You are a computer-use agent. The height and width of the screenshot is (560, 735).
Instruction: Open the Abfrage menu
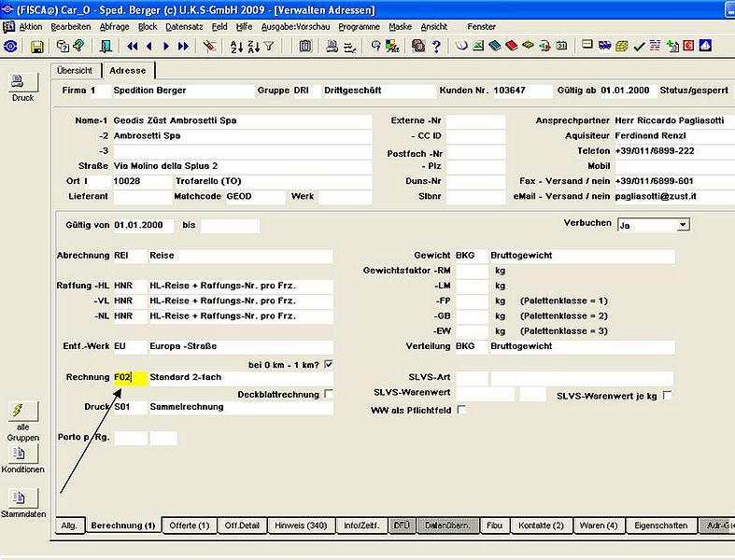coord(114,27)
